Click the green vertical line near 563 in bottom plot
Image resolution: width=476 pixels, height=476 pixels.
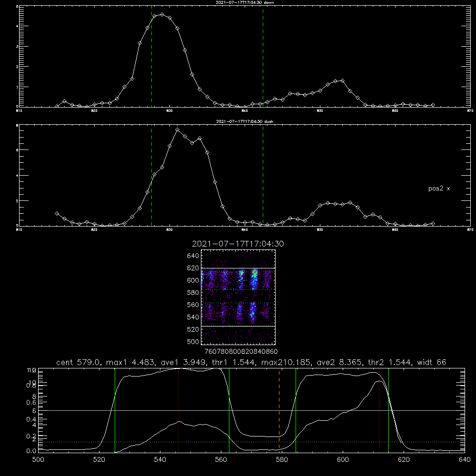[229, 410]
